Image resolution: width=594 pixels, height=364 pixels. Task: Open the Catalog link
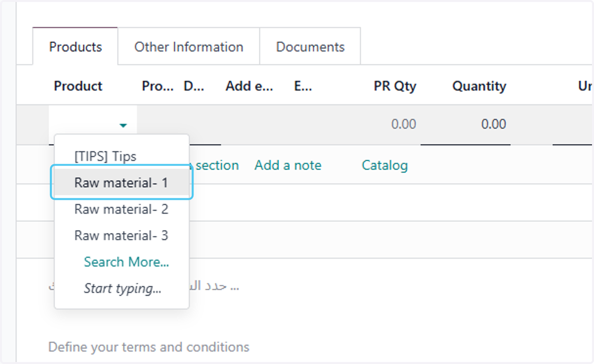point(385,165)
